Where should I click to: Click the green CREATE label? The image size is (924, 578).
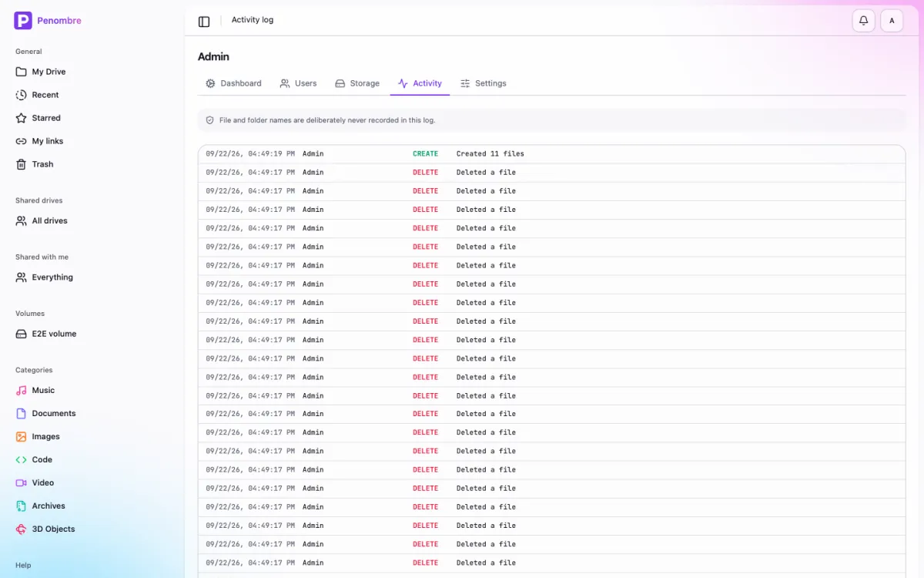pyautogui.click(x=425, y=154)
